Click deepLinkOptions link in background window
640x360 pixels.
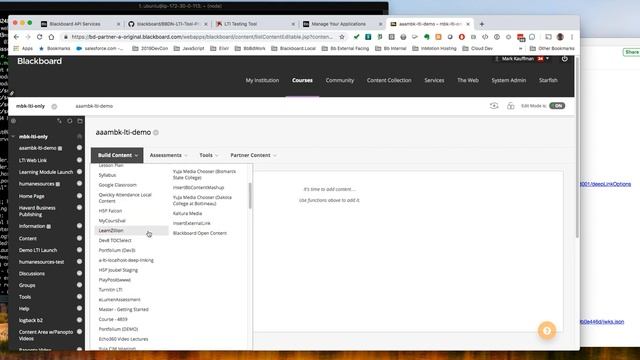click(605, 184)
